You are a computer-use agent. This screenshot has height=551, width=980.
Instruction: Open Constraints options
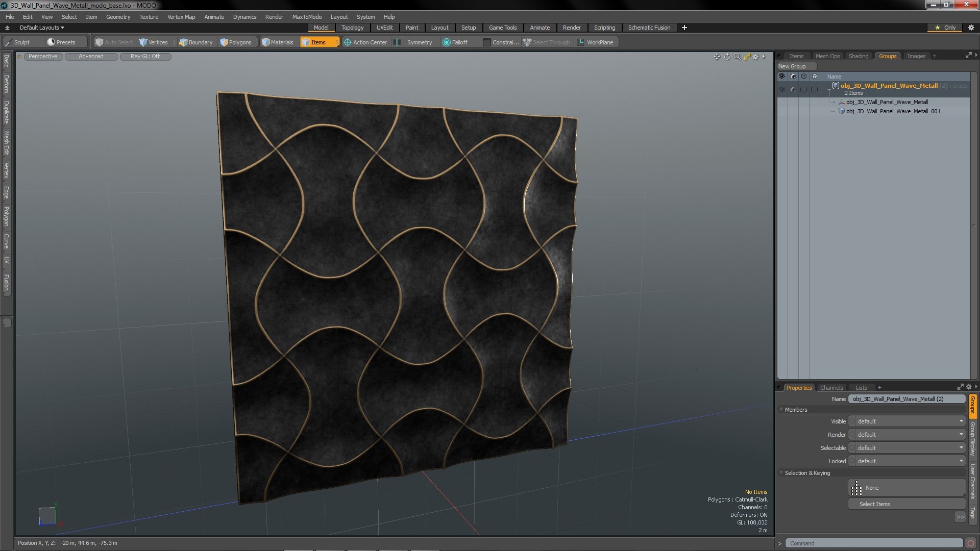(501, 42)
